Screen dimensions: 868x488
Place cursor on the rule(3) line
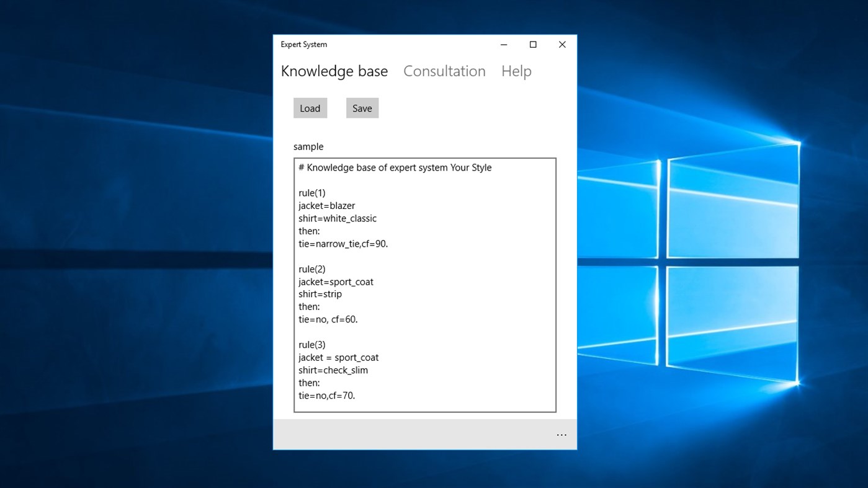click(312, 344)
